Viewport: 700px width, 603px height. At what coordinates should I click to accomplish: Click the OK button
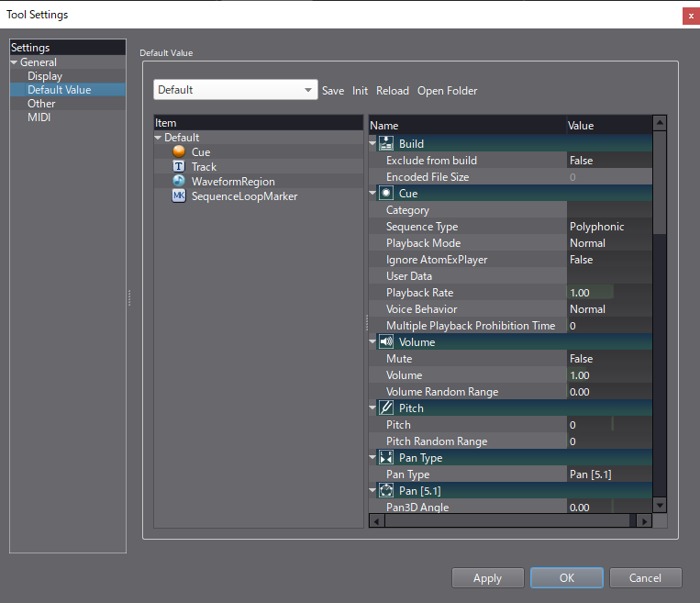coord(567,578)
